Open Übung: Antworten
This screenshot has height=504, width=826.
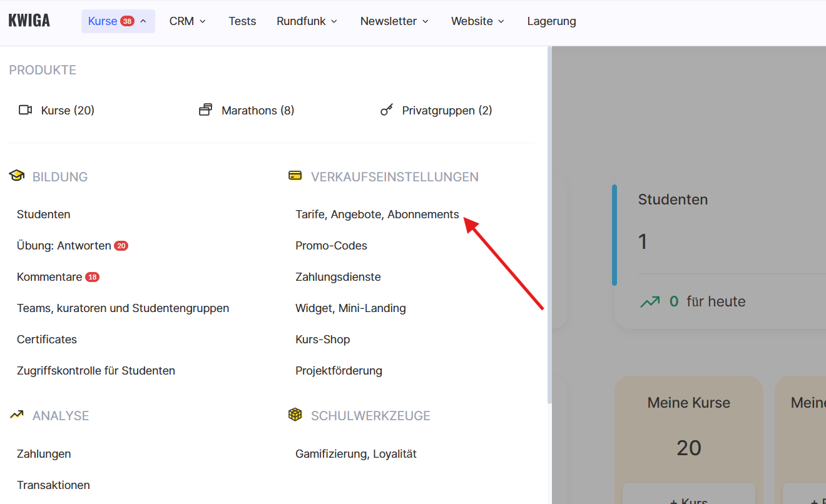(x=64, y=246)
